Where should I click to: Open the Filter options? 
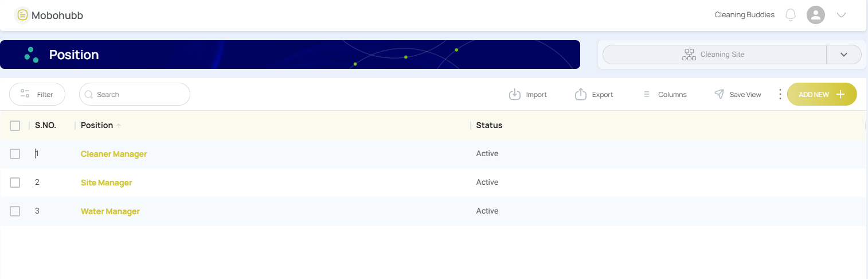coord(37,94)
